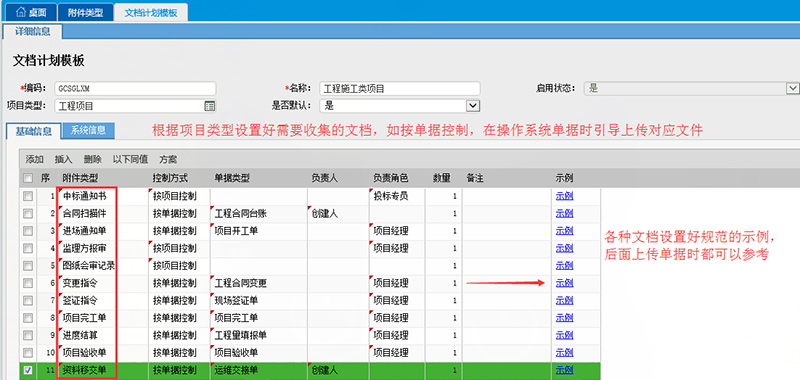Open 示例 link for 变更指令 row
The image size is (800, 380).
(x=564, y=283)
